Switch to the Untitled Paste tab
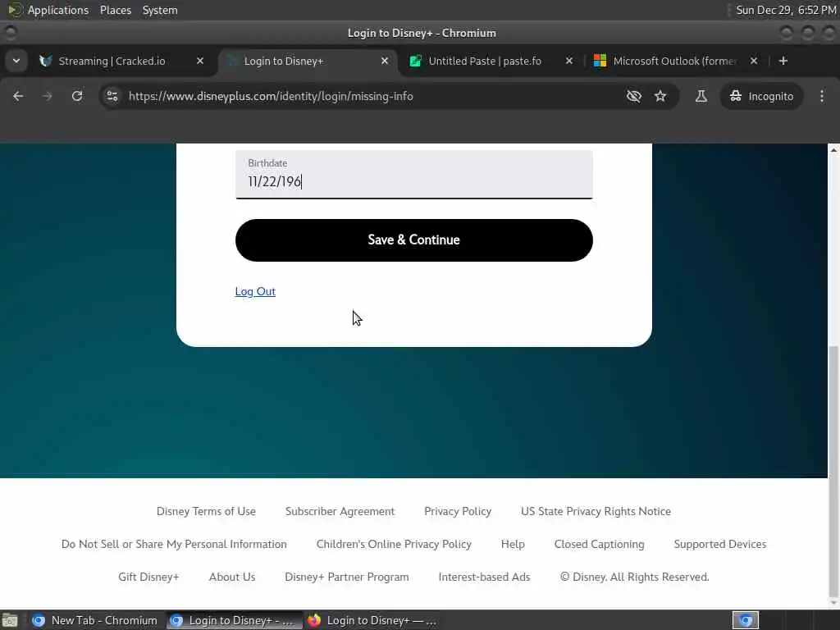 click(x=485, y=61)
